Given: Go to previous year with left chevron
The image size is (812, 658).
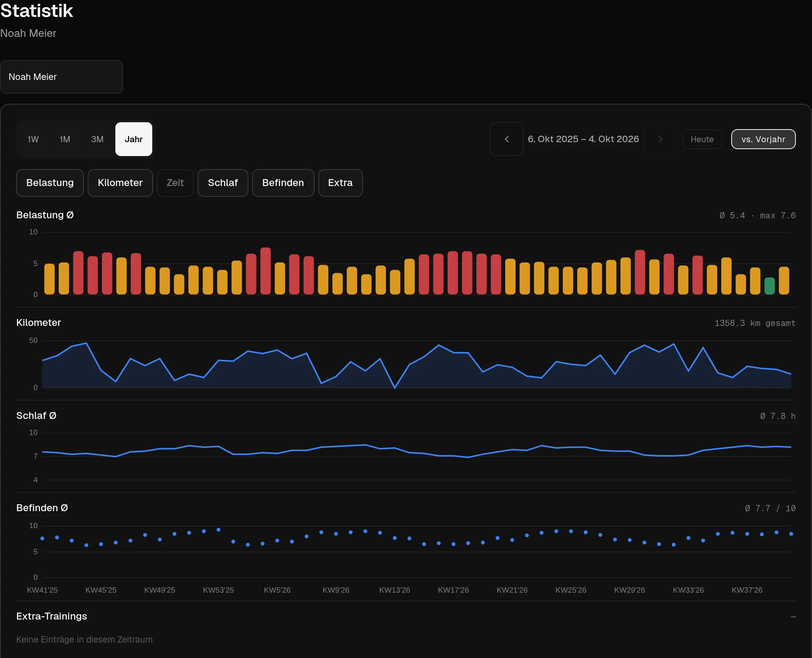Looking at the screenshot, I should point(506,139).
